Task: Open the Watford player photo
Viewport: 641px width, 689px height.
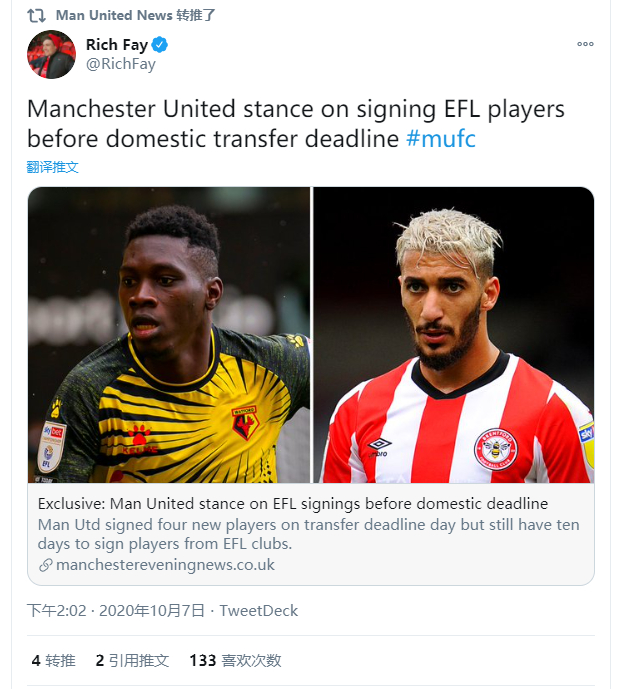Action: [169, 335]
